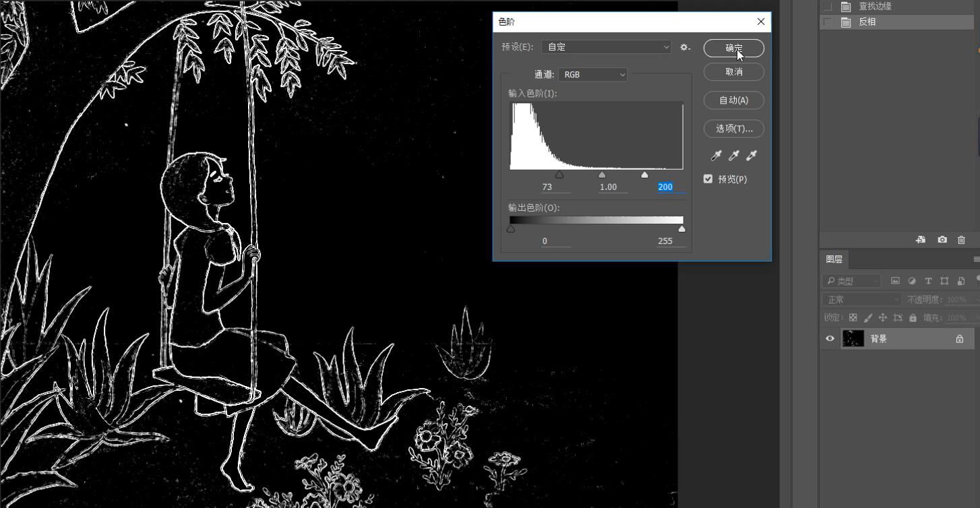Screen dimensions: 980x508
Task: Toggle the 预览(P) preview checkbox
Action: tap(708, 179)
